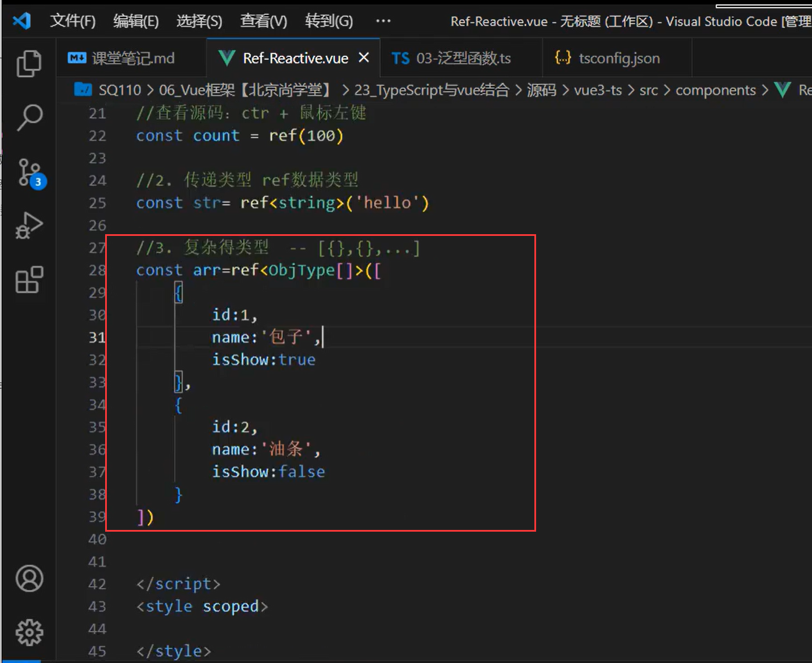Open the Extensions view
Viewport: 812px width, 663px height.
tap(29, 280)
